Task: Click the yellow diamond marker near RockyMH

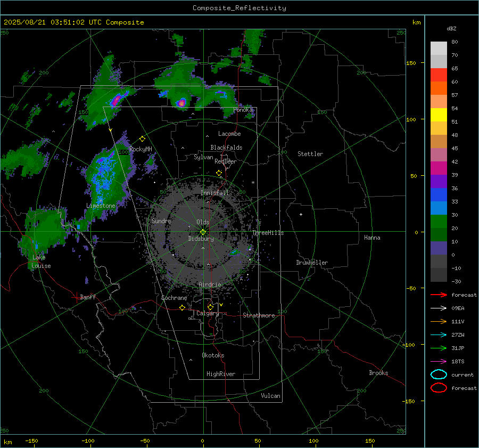Action: pyautogui.click(x=142, y=139)
